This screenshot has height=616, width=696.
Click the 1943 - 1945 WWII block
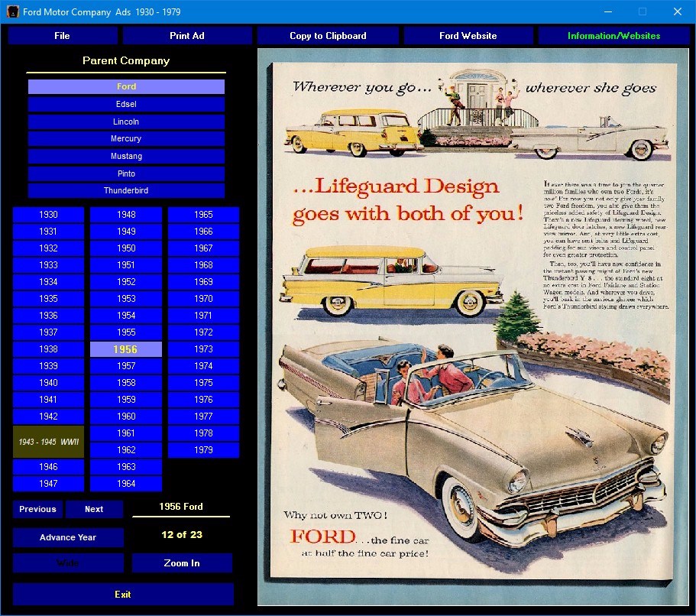pyautogui.click(x=48, y=442)
